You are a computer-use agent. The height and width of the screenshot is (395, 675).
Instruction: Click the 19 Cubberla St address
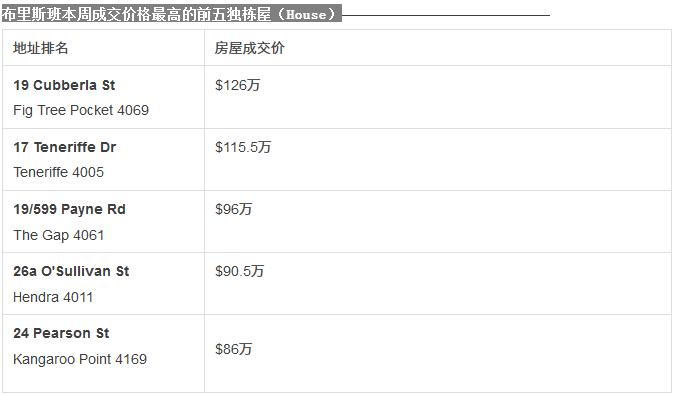[64, 85]
